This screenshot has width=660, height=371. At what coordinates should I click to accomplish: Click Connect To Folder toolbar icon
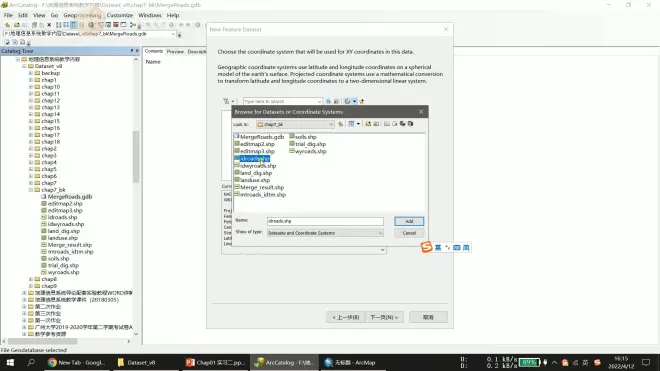(x=16, y=25)
